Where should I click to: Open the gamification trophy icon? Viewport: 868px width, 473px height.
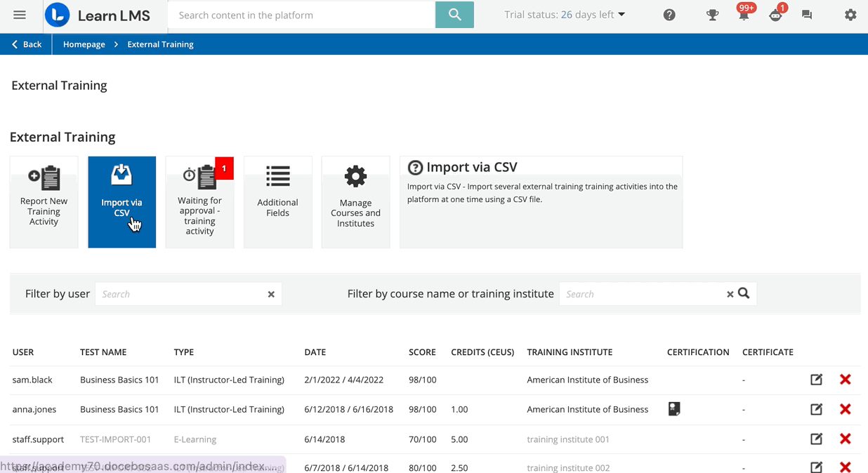(712, 15)
